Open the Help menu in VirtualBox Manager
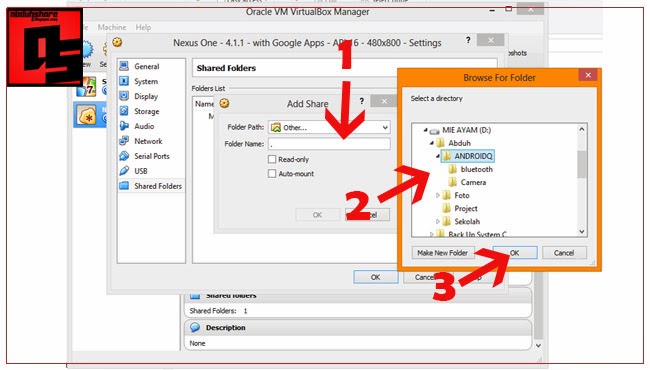 click(x=143, y=27)
